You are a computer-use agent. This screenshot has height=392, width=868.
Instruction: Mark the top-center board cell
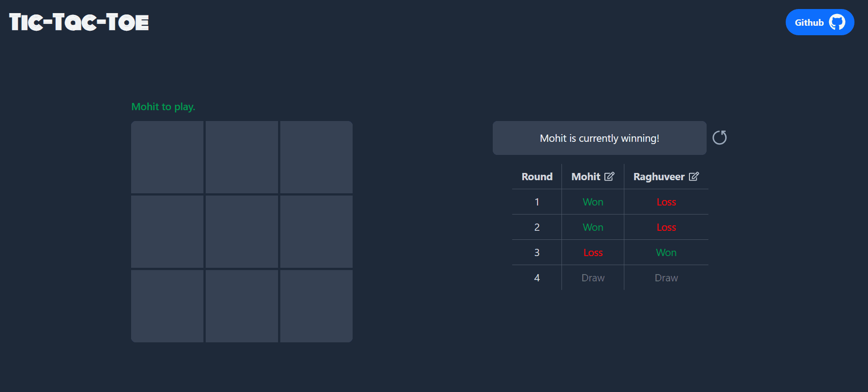[242, 157]
